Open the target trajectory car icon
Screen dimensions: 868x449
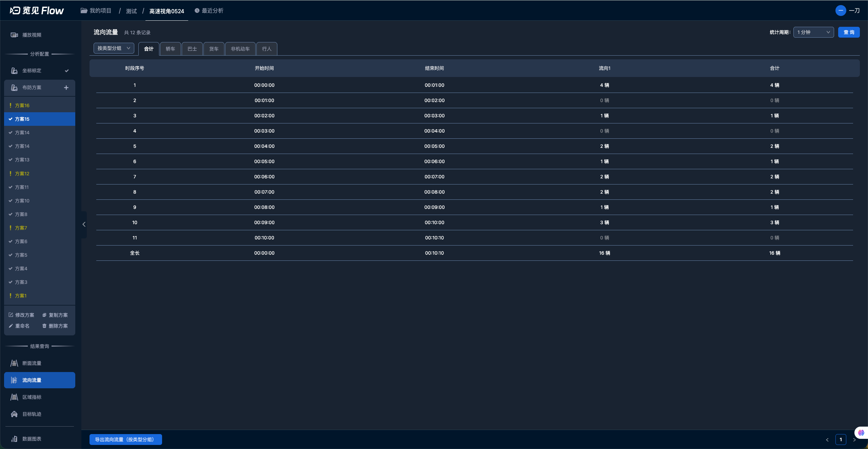(x=14, y=414)
